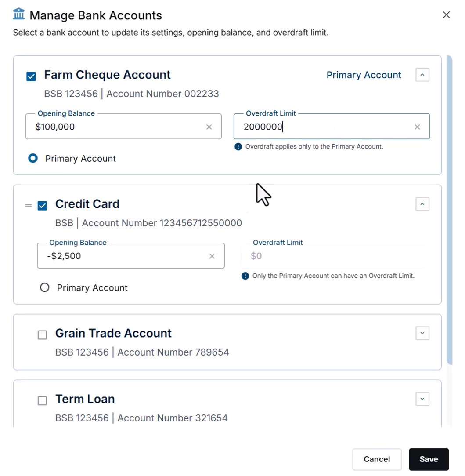
Task: Save the bank account changes
Action: pyautogui.click(x=429, y=459)
